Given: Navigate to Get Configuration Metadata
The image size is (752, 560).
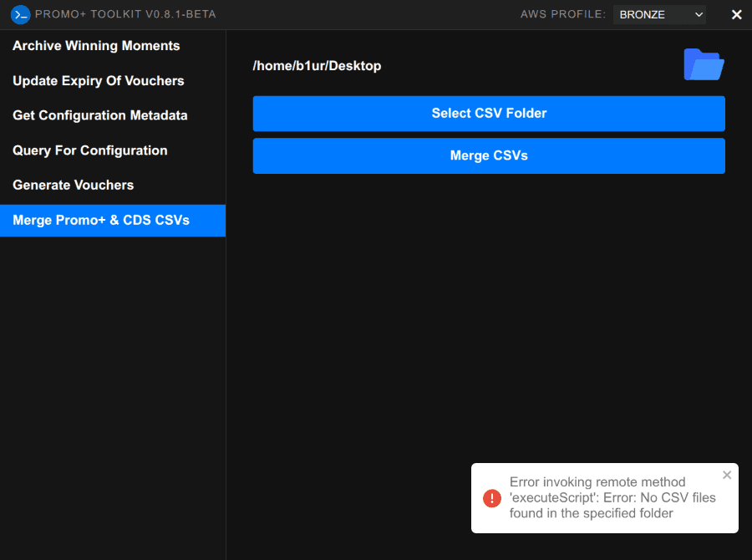Looking at the screenshot, I should coord(99,115).
